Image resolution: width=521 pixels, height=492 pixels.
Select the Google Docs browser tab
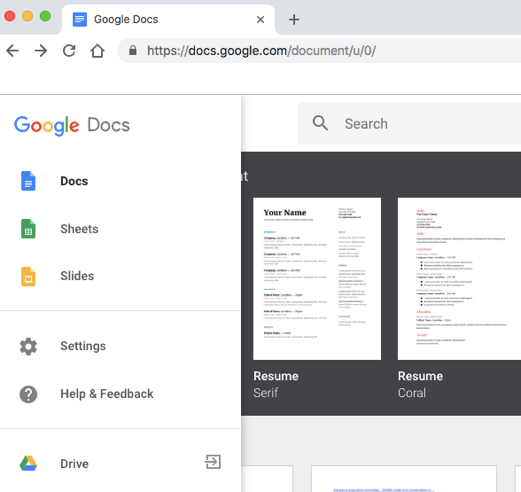(x=168, y=19)
